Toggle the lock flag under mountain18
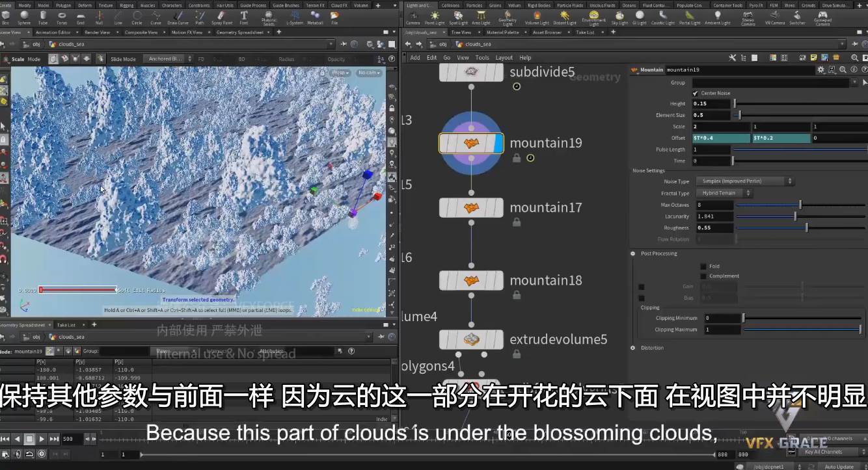Viewport: 868px width, 470px height. click(516, 295)
